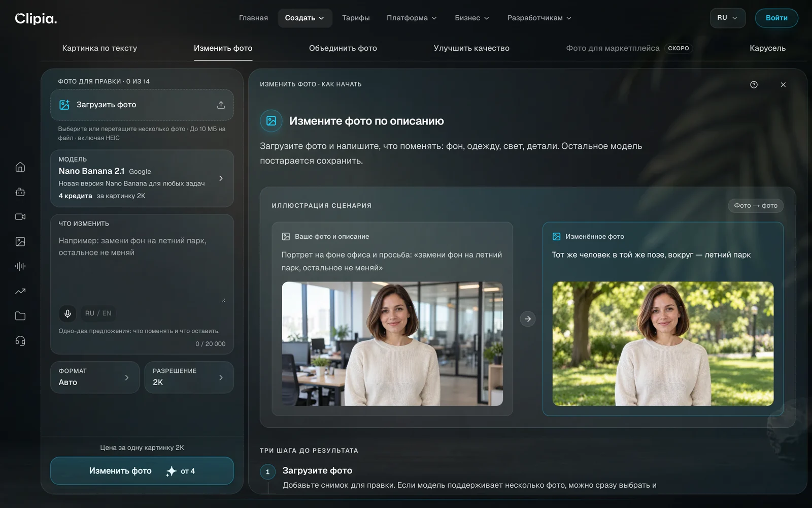Open the robot assistant sidebar icon
This screenshot has height=508, width=812.
pyautogui.click(x=20, y=192)
